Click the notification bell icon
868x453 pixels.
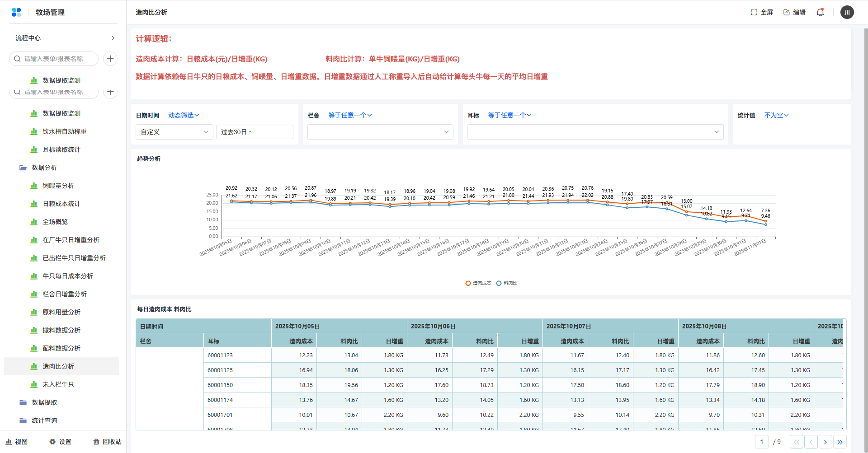820,12
